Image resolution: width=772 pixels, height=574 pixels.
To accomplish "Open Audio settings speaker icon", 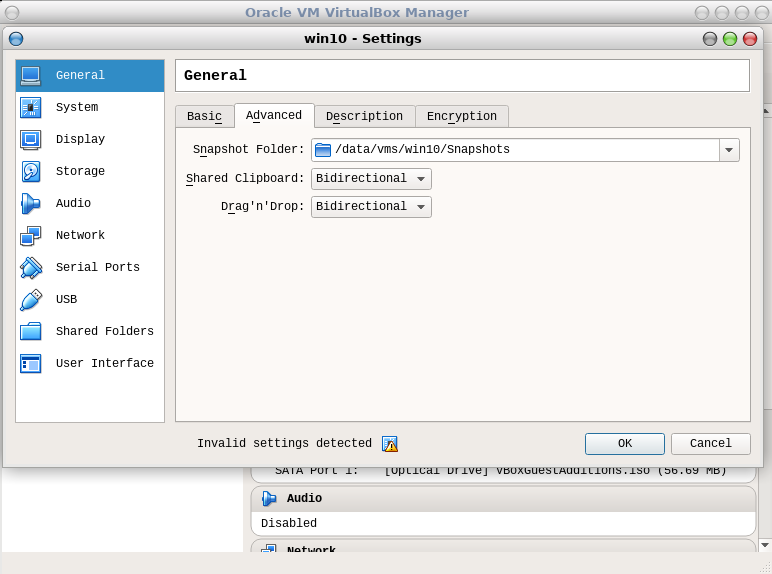I will coord(31,204).
